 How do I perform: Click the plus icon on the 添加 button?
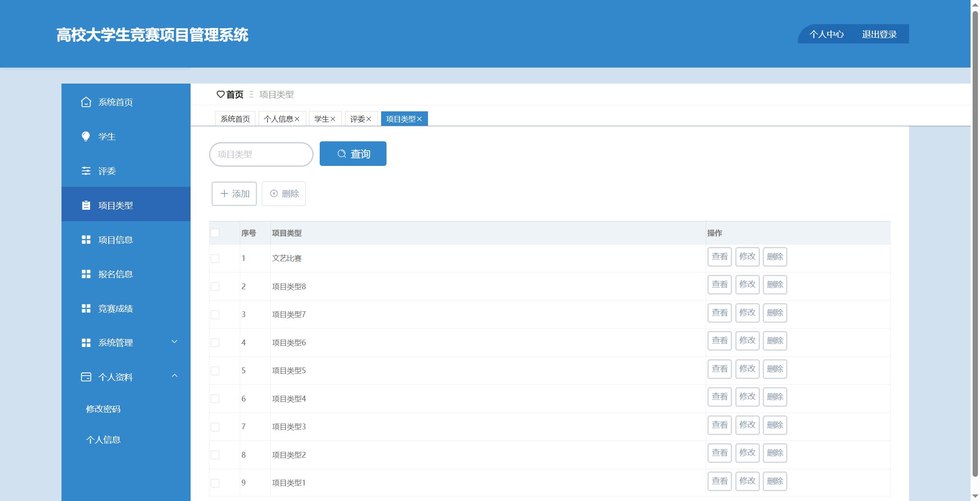coord(224,193)
